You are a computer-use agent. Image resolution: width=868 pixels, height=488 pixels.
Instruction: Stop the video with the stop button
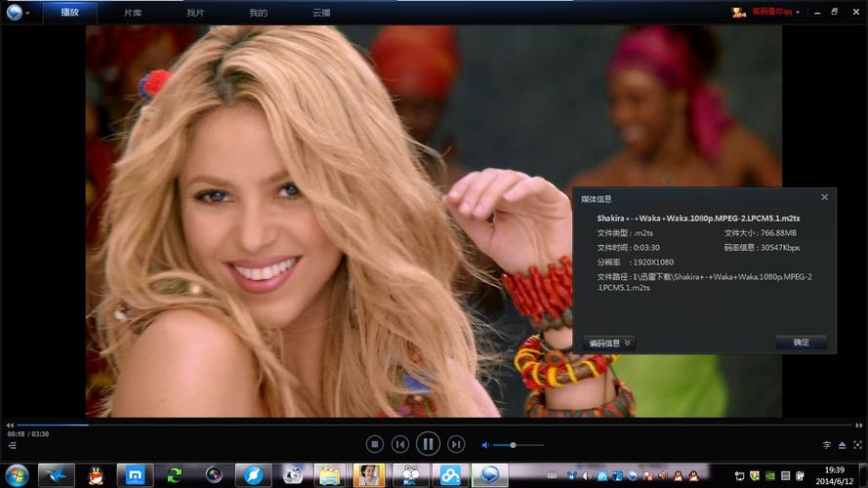tap(374, 444)
